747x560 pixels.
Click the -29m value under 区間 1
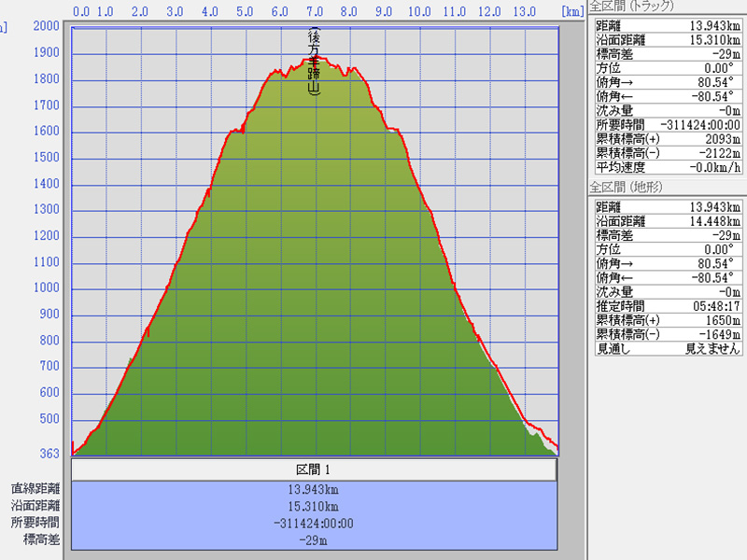[x=314, y=540]
